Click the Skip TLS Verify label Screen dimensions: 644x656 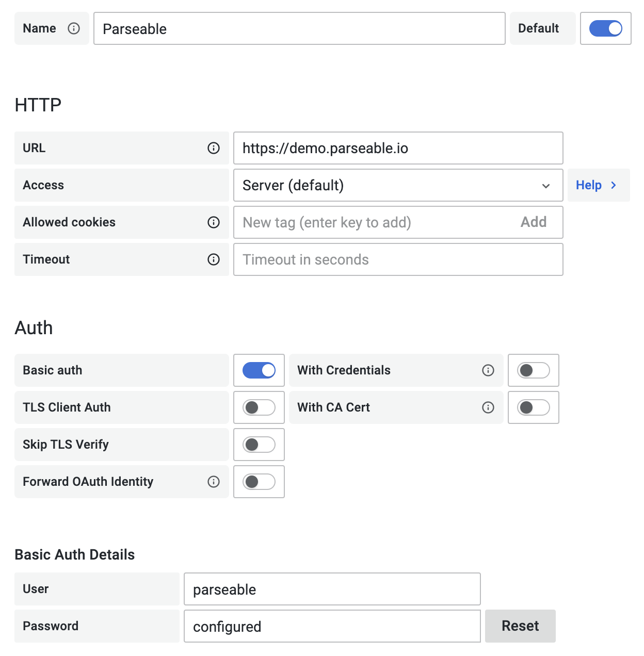coord(66,445)
